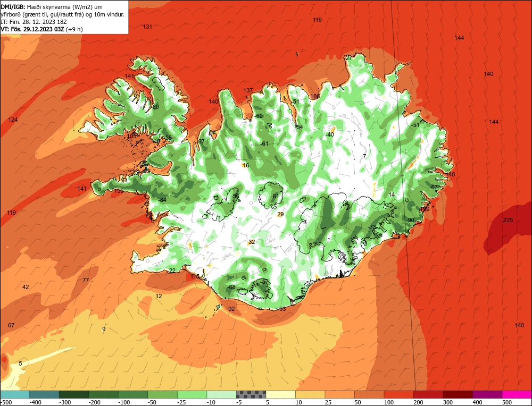Screen dimensions: 532x406
Task: Click the legend label 300
Action: click(x=448, y=402)
